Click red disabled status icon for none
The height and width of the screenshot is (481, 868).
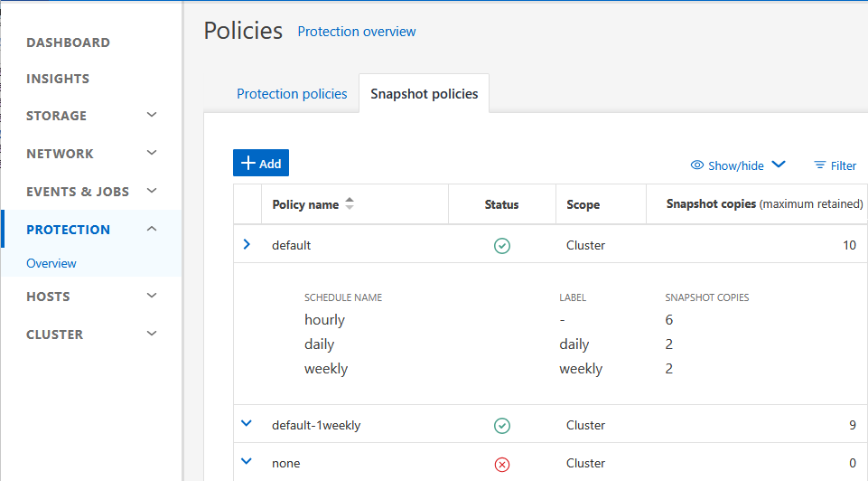tap(502, 465)
